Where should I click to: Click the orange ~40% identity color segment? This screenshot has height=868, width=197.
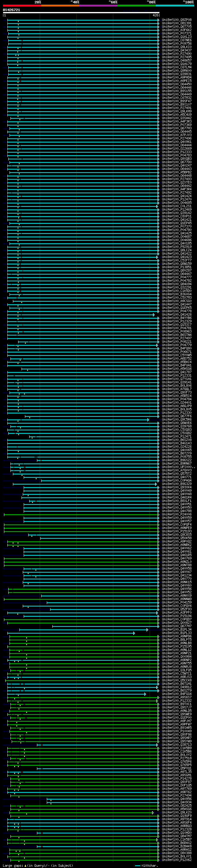(x=60, y=6)
